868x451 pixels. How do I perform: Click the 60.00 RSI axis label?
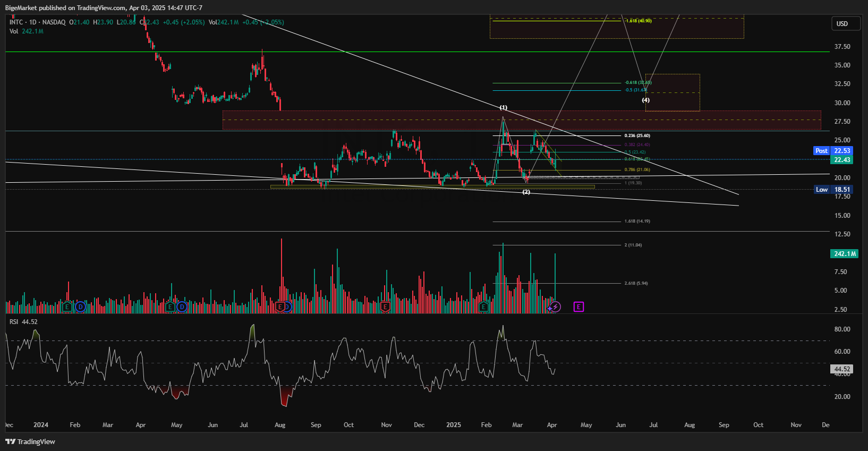coord(842,352)
